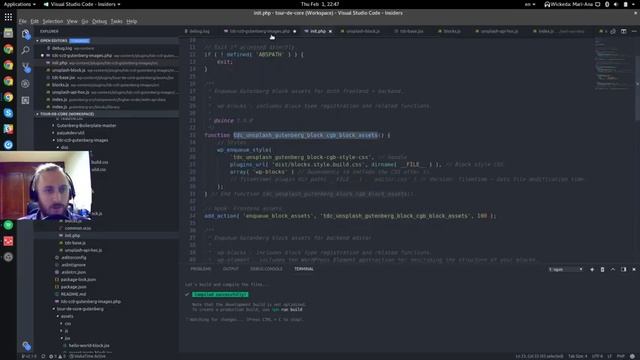Open the Files app in the dock
This screenshot has width=640, height=360.
coord(8,33)
